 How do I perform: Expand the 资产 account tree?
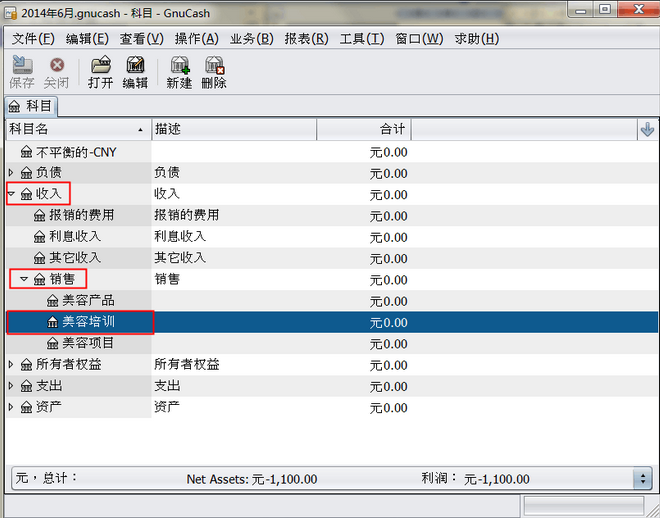[x=11, y=406]
